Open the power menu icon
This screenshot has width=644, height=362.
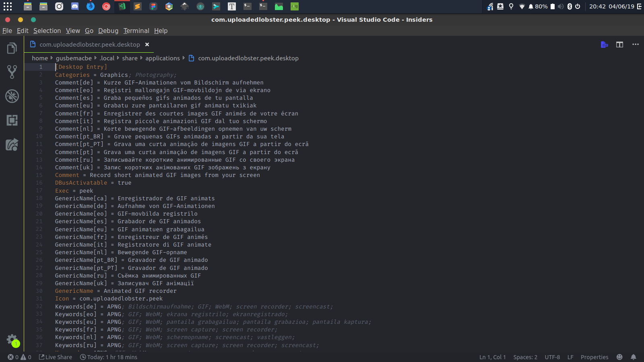pyautogui.click(x=578, y=6)
